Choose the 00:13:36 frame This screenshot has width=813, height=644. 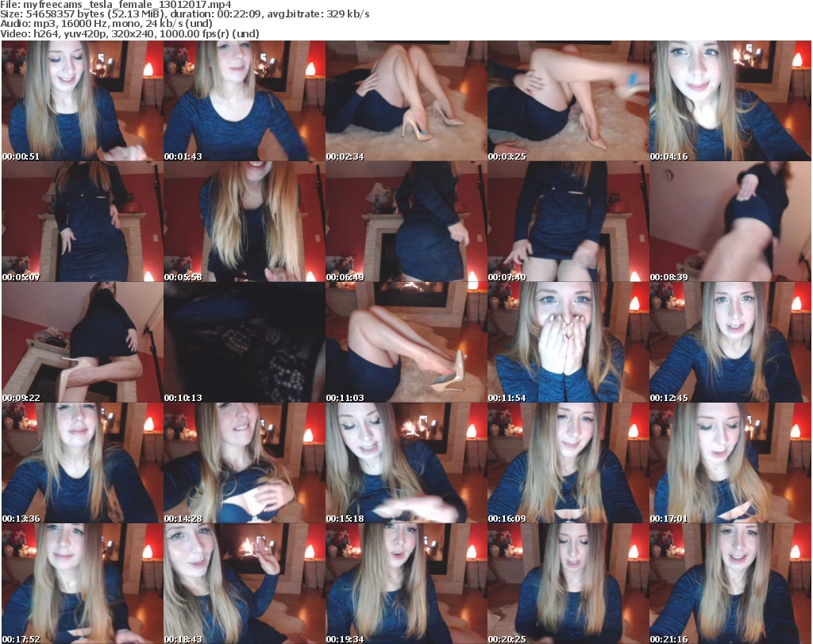pyautogui.click(x=83, y=463)
